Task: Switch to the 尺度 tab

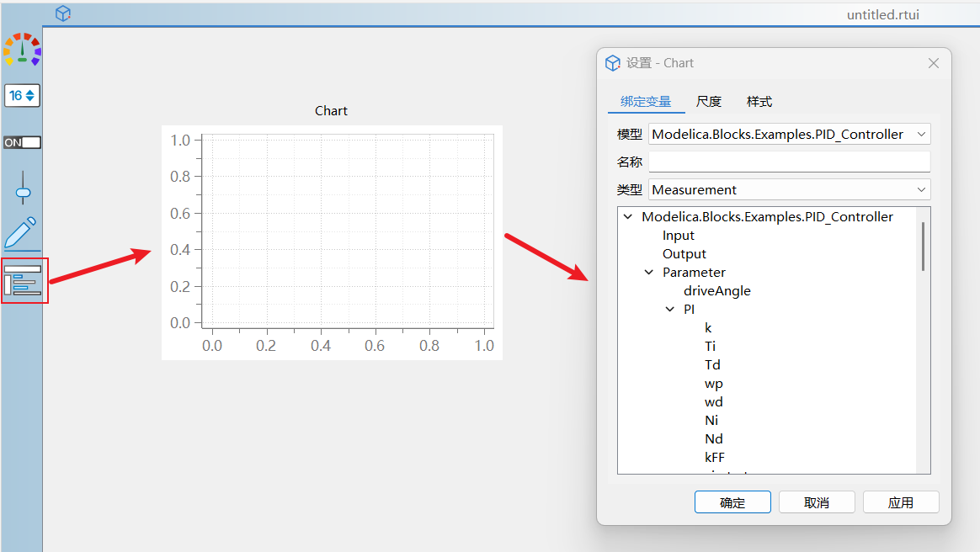Action: [709, 101]
